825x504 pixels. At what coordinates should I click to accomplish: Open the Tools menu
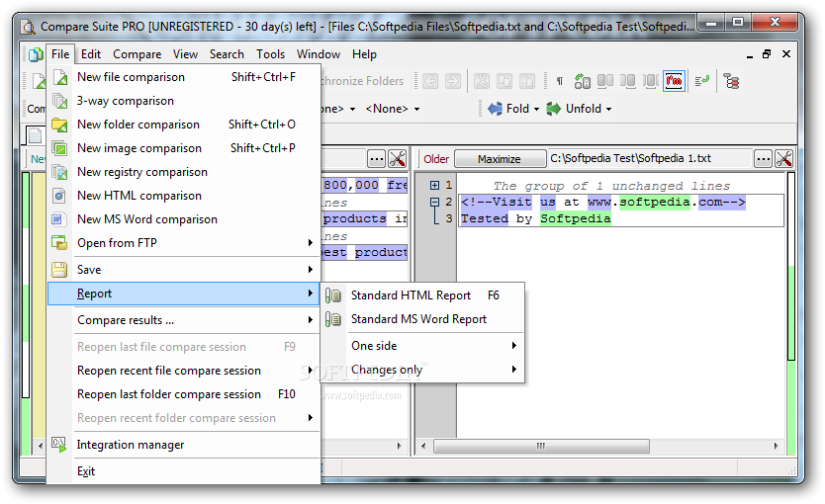(270, 54)
